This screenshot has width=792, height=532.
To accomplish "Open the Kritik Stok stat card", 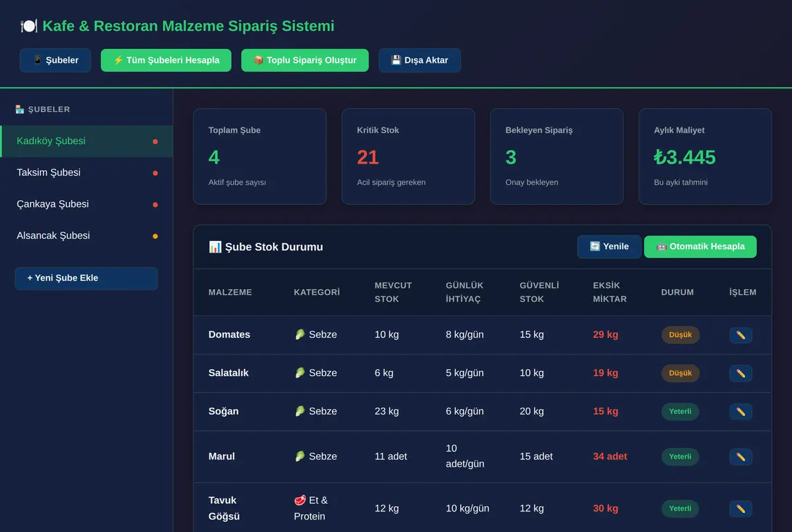I will pyautogui.click(x=409, y=156).
